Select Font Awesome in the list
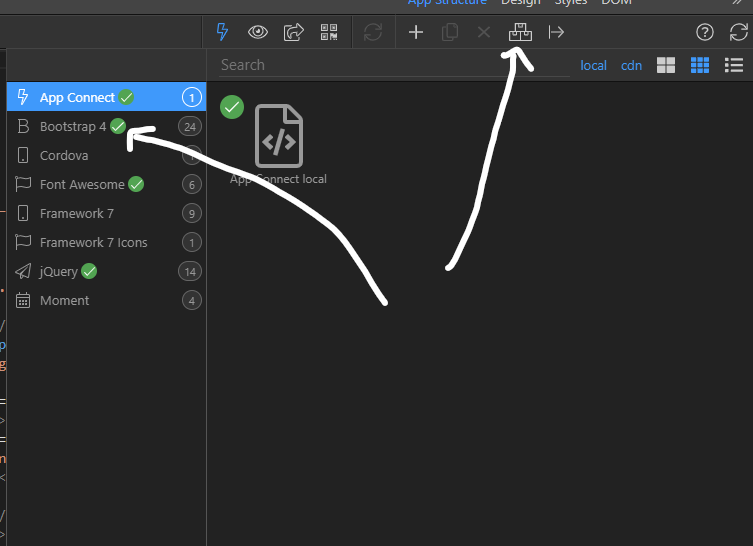 point(107,184)
